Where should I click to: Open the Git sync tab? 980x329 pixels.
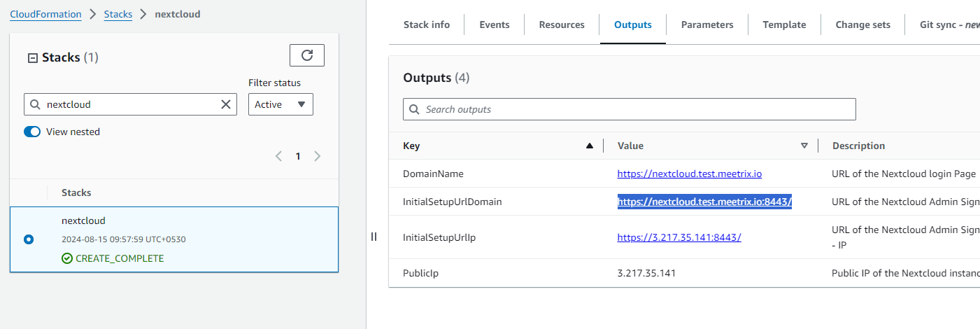[x=949, y=24]
